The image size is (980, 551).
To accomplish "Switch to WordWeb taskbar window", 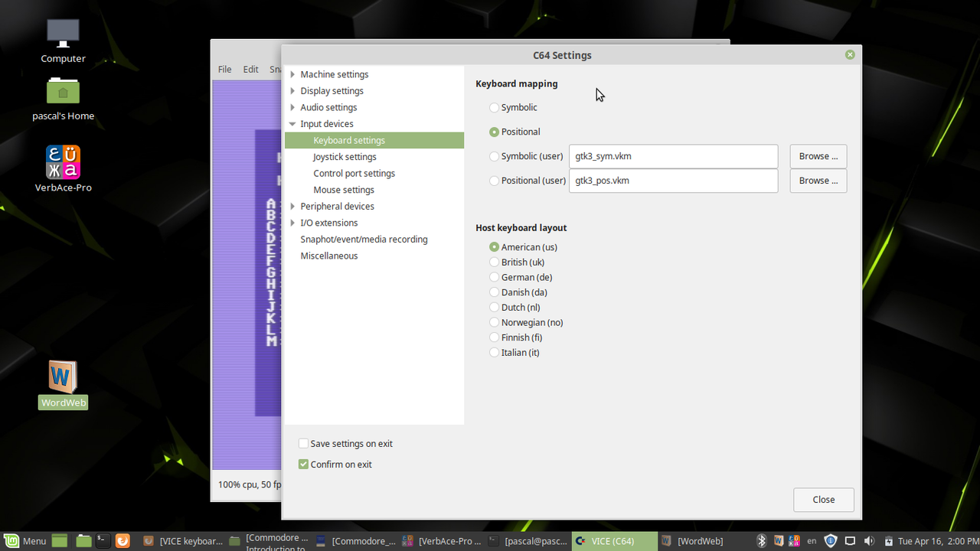I will point(701,541).
